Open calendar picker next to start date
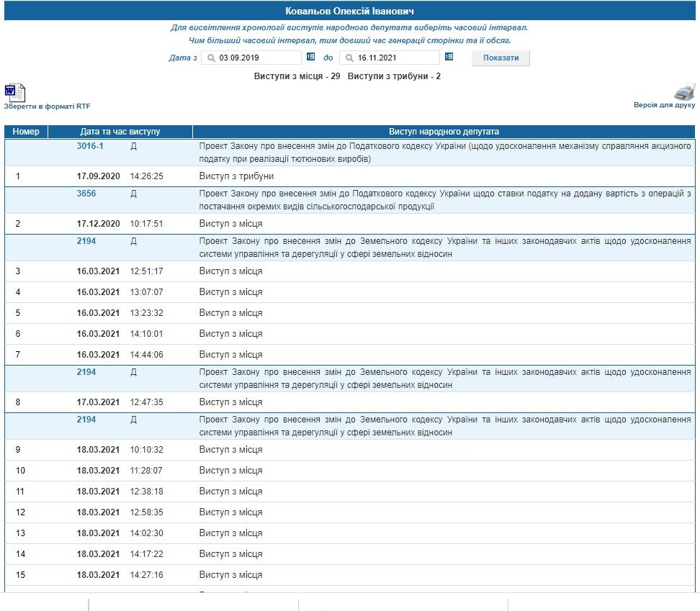 click(310, 57)
